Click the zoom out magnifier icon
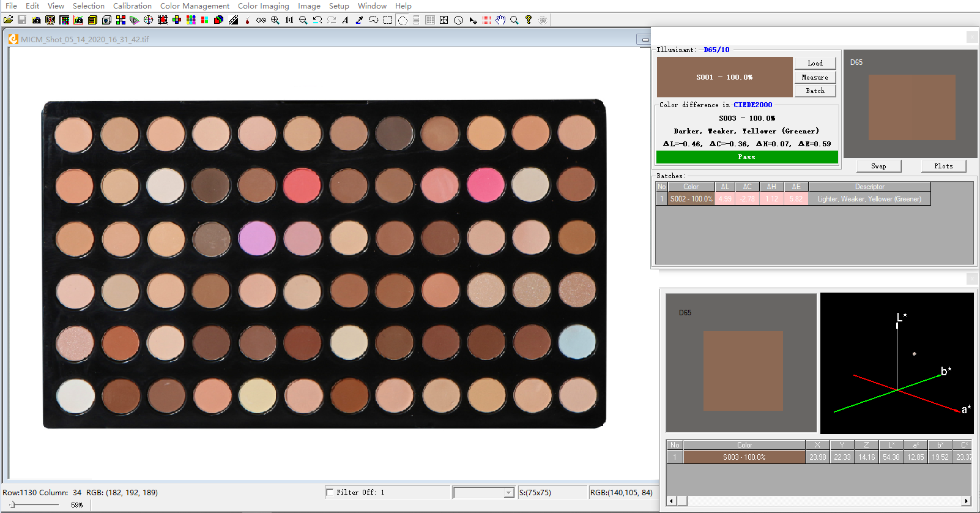980x513 pixels. (303, 20)
